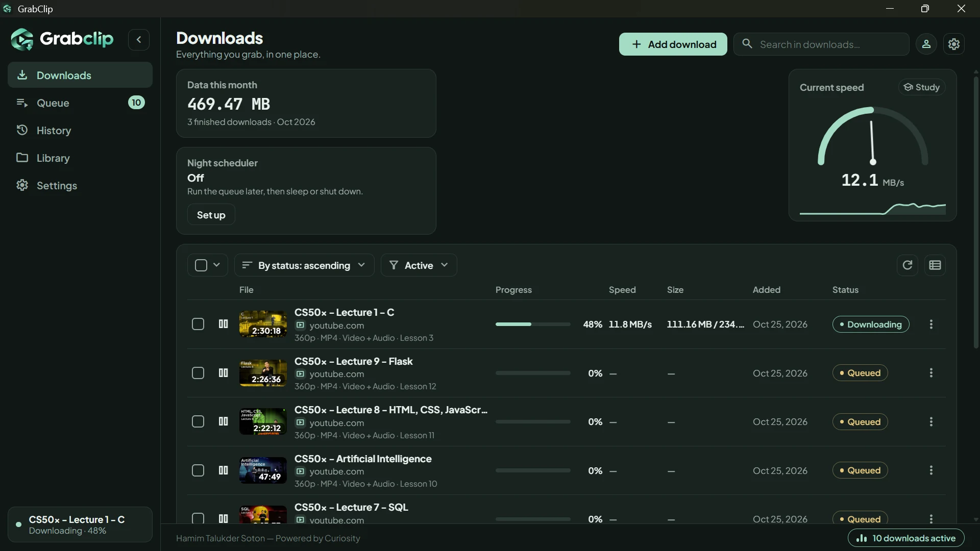Open more options for Lecture 1 - C
Image resolution: width=980 pixels, height=551 pixels.
tap(931, 324)
